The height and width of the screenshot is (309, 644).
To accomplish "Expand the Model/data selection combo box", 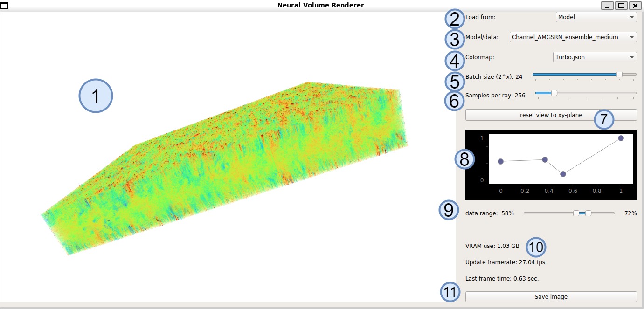I will click(x=573, y=37).
